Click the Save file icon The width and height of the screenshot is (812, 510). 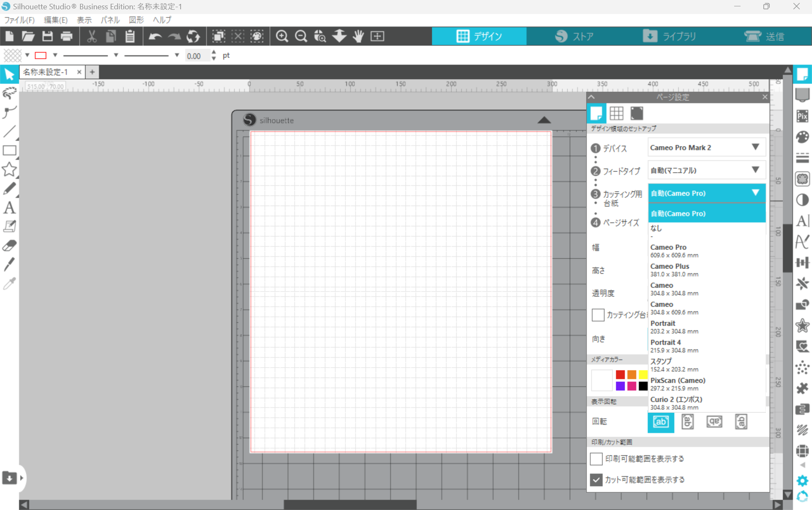coord(47,36)
